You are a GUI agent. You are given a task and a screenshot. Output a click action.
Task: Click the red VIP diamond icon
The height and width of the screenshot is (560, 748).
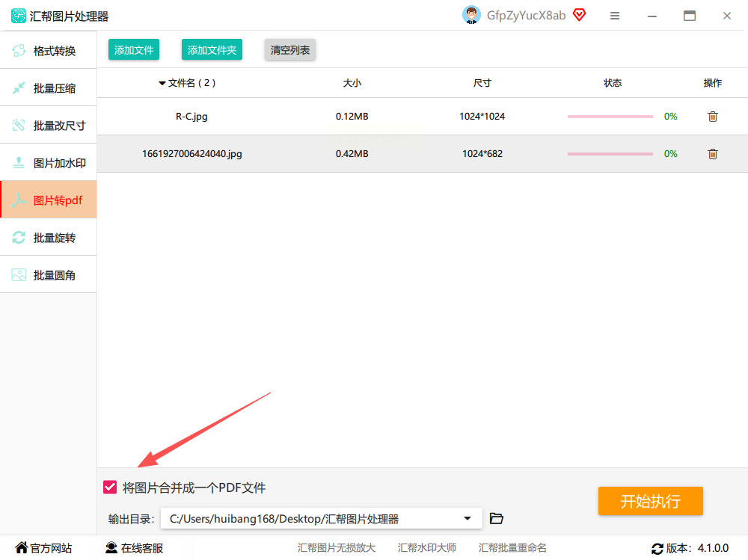(x=579, y=15)
